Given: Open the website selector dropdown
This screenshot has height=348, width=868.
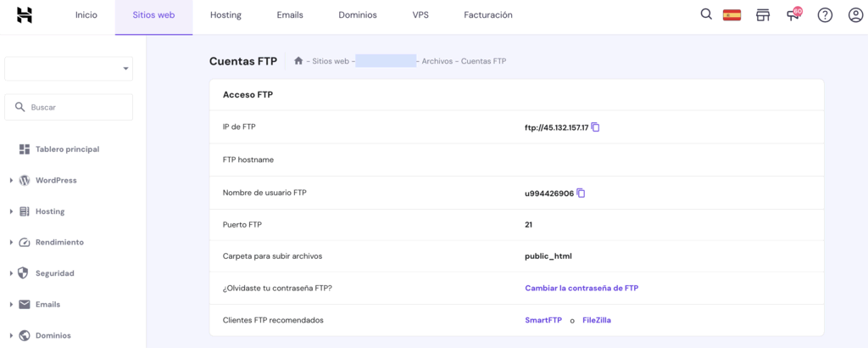Looking at the screenshot, I should tap(69, 69).
